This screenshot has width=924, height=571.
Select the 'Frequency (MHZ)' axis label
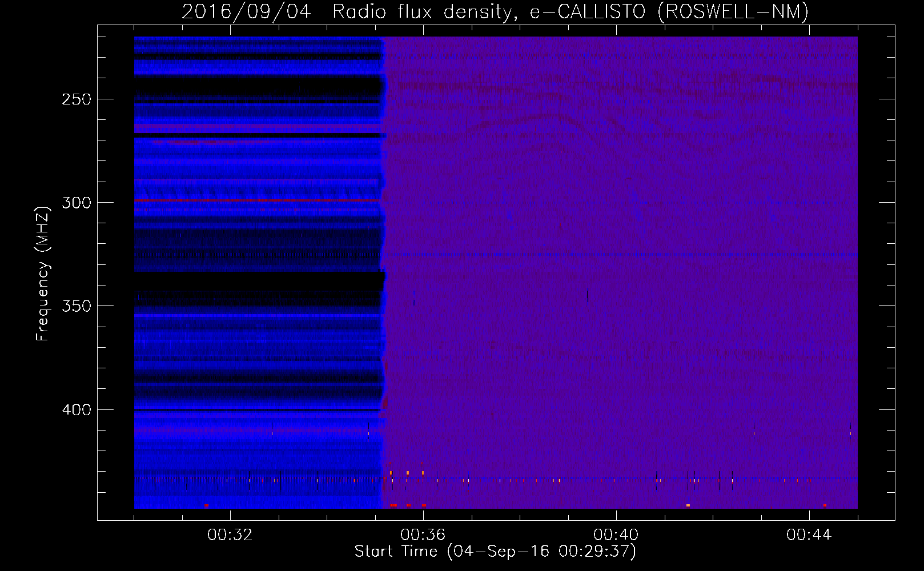click(x=43, y=274)
